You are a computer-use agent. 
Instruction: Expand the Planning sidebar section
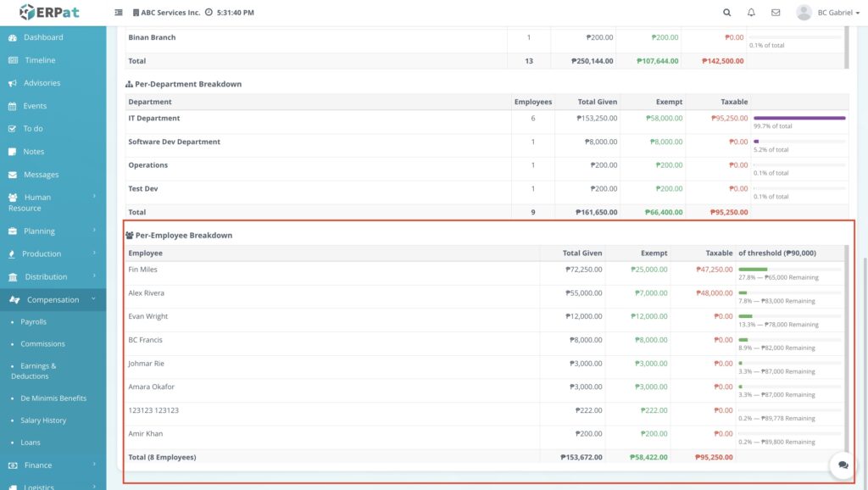click(x=52, y=231)
